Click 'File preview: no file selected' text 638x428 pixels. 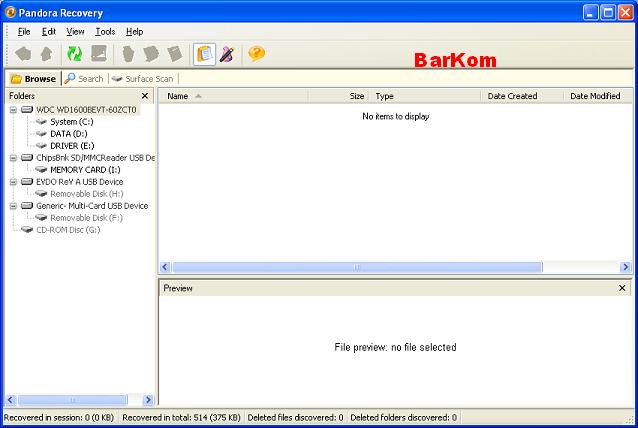coord(395,347)
